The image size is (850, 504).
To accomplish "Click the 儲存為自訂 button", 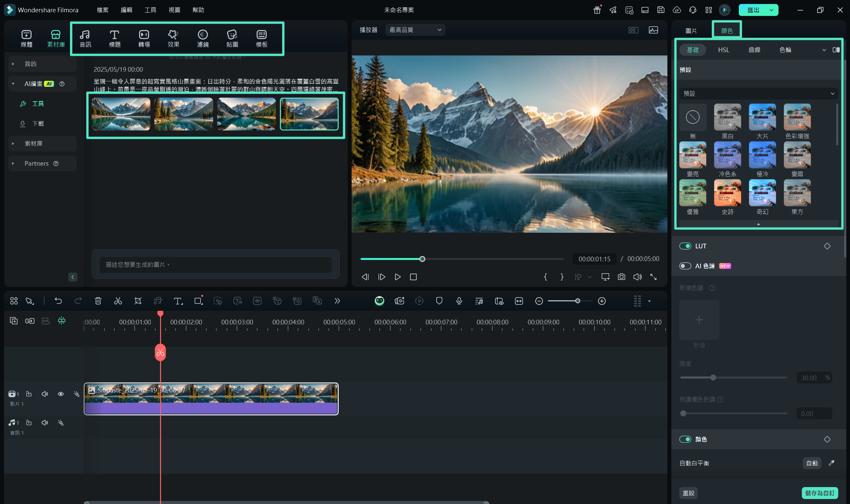I will pyautogui.click(x=819, y=493).
